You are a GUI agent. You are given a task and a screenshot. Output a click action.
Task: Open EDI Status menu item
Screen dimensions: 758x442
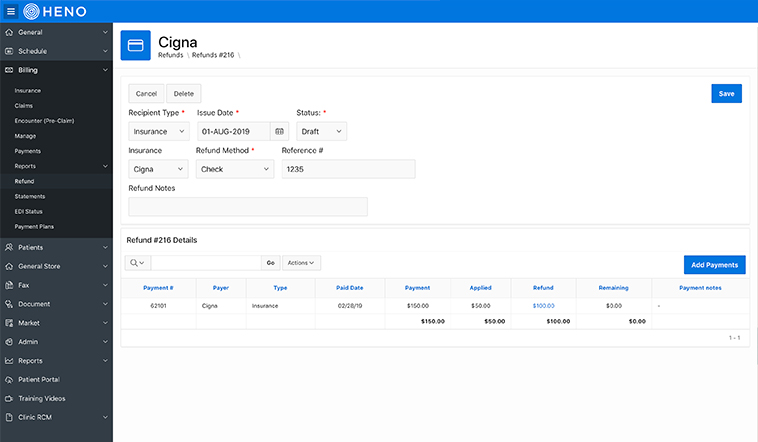29,212
